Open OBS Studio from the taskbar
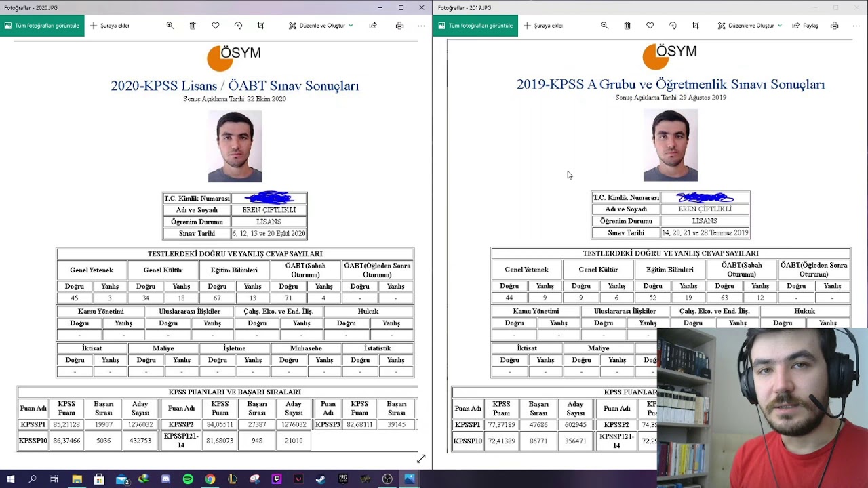Screen dimensions: 868x488 coord(387,479)
